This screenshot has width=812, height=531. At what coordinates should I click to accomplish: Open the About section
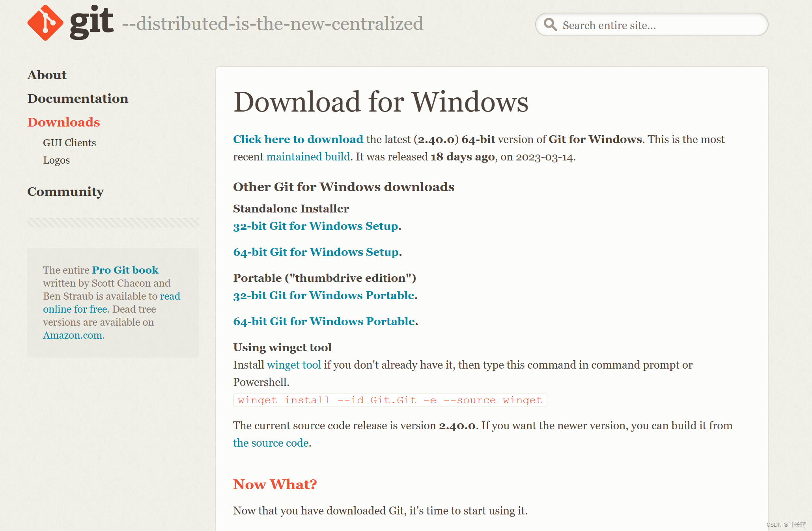(47, 75)
